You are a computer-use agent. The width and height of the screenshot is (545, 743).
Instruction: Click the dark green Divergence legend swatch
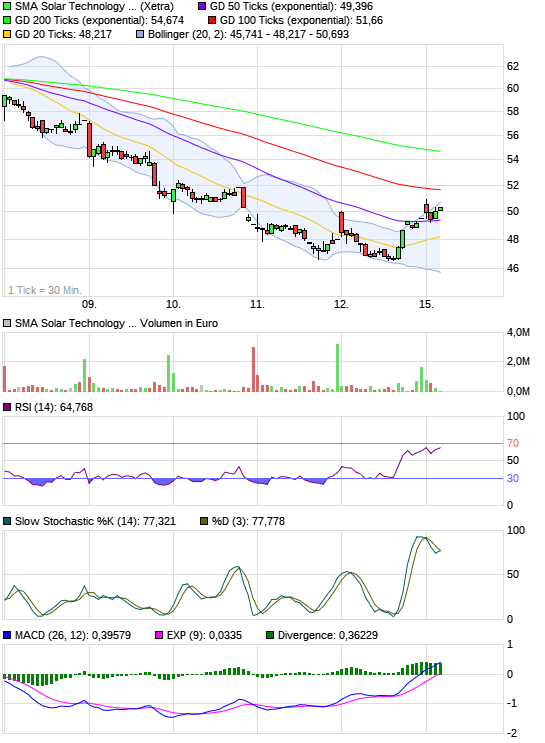click(270, 635)
